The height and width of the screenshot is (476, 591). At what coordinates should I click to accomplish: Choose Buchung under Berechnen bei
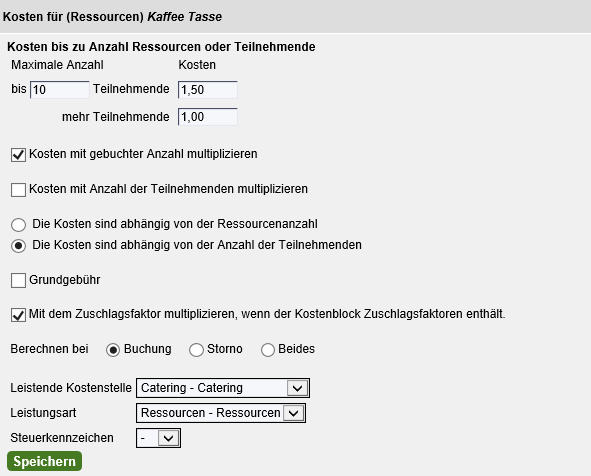[113, 350]
